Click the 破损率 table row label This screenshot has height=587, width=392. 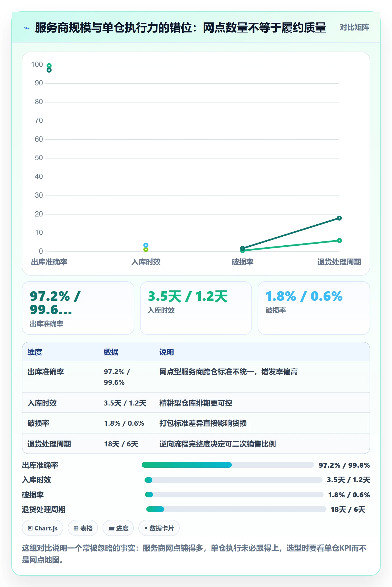click(38, 423)
